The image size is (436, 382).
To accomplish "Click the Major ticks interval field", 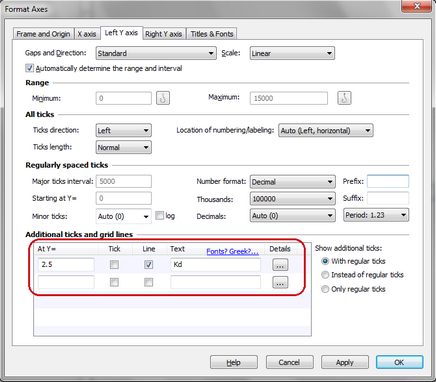I will coord(124,181).
